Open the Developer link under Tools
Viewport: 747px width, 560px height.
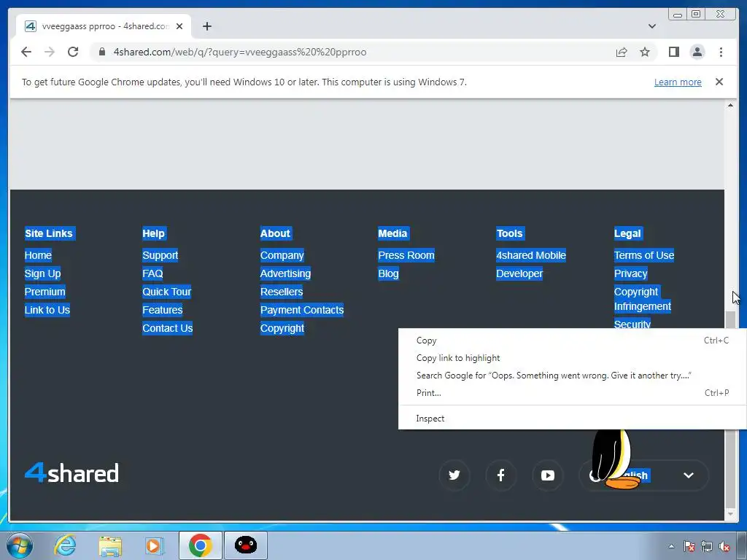pos(519,273)
